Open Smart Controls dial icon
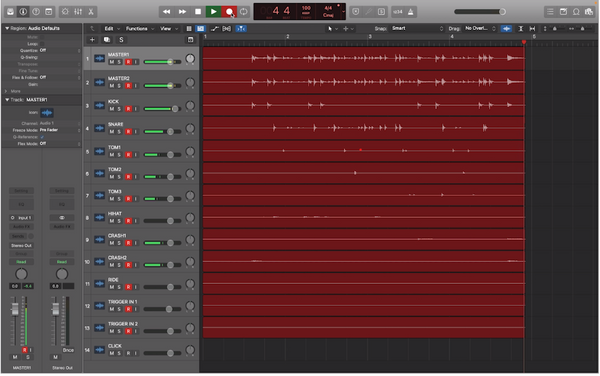Image resolution: width=600 pixels, height=376 pixels. pyautogui.click(x=65, y=12)
